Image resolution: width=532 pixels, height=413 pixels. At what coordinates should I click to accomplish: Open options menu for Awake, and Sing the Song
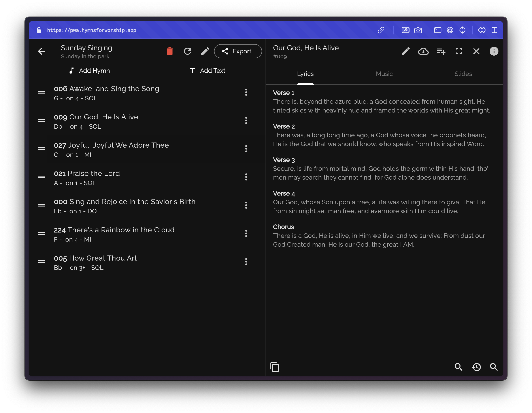246,92
